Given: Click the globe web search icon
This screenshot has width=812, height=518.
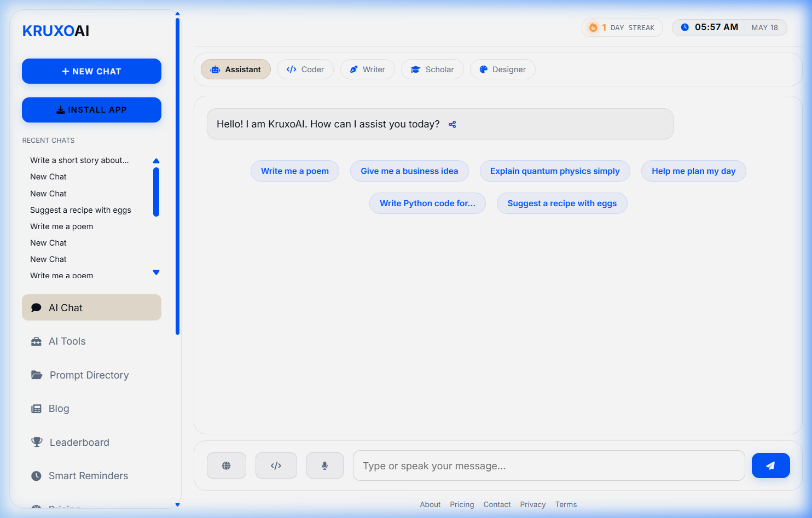Looking at the screenshot, I should pos(226,465).
